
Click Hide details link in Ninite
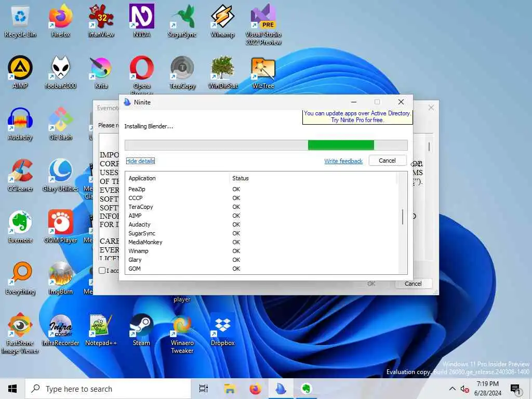[x=140, y=161]
